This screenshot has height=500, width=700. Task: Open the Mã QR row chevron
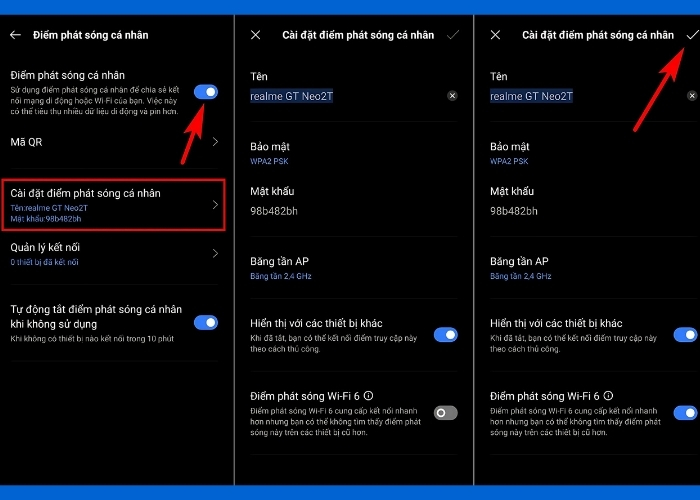point(214,142)
